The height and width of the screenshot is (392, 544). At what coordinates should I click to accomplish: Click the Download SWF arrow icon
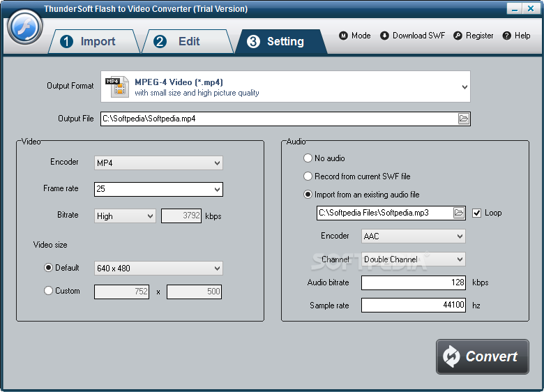(384, 36)
